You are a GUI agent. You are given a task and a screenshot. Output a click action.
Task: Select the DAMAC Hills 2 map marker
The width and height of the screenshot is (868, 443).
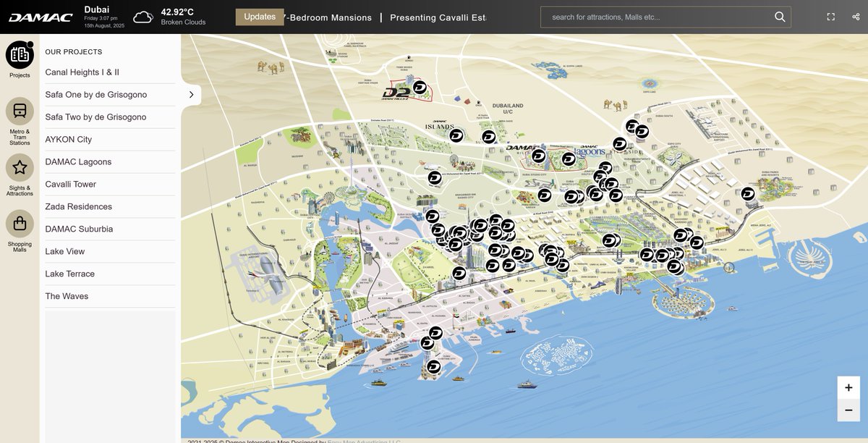420,88
